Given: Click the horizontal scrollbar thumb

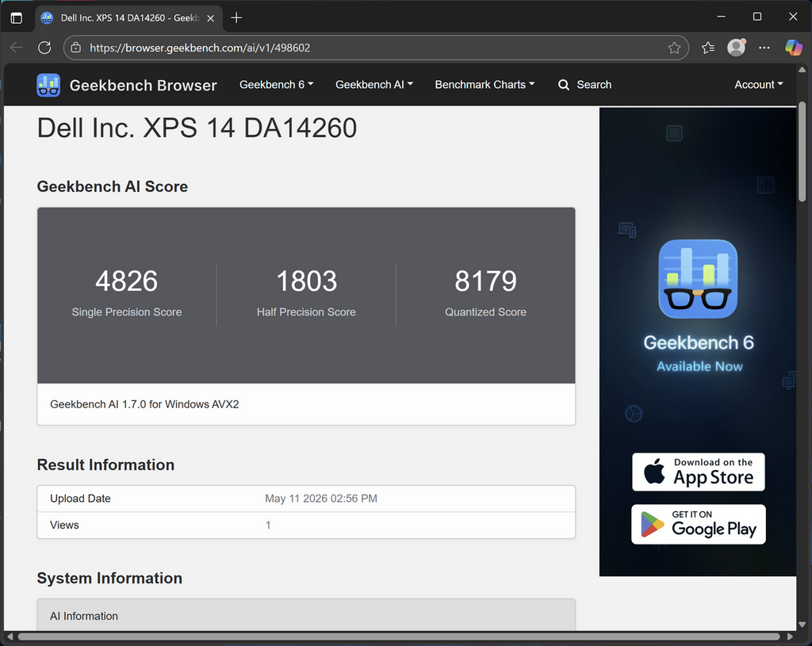Looking at the screenshot, I should (399, 636).
